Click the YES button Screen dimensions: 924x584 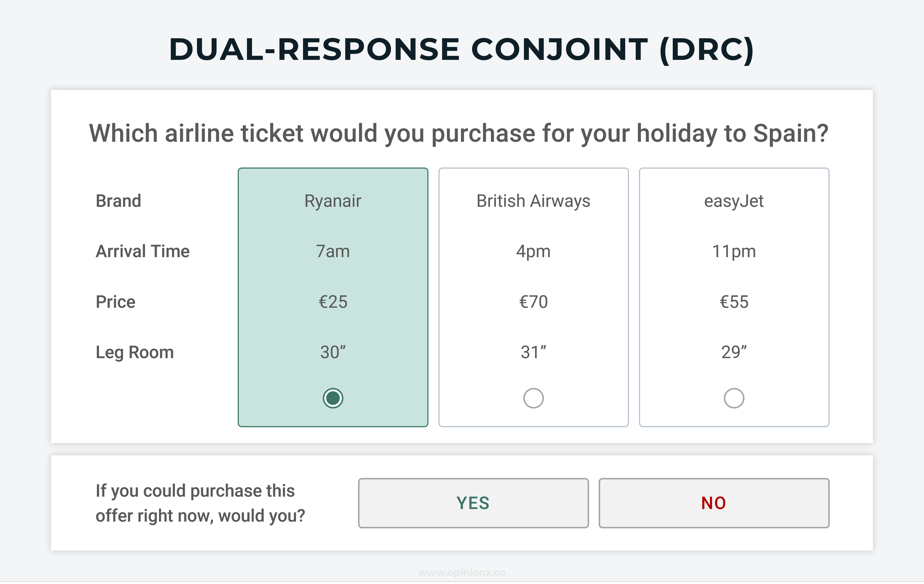[473, 503]
